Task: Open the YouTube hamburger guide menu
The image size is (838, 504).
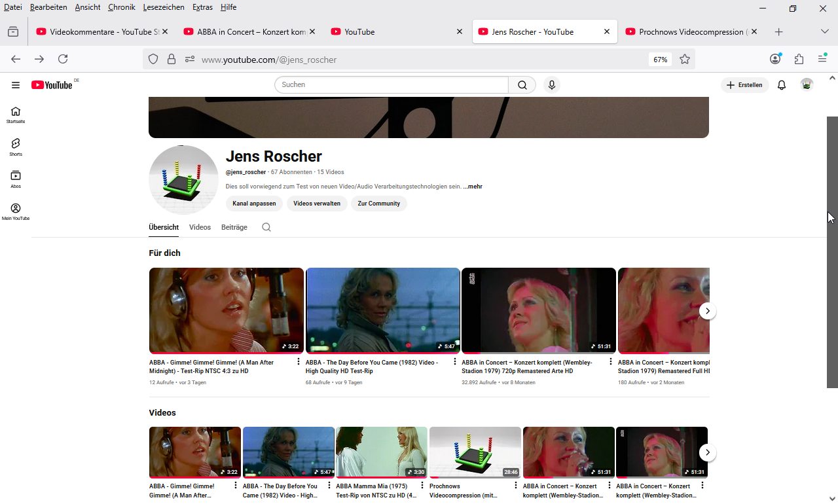Action: point(16,85)
